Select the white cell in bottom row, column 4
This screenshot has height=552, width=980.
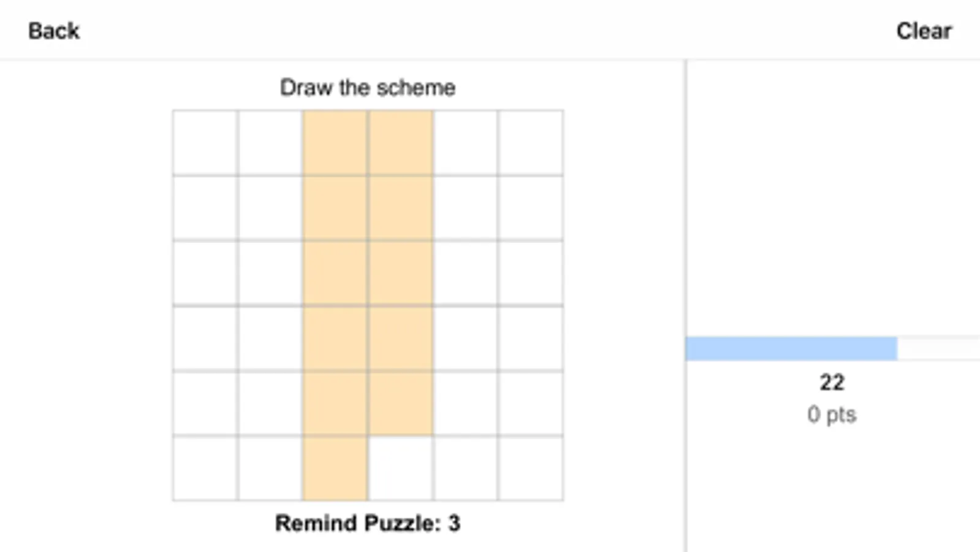pyautogui.click(x=400, y=468)
